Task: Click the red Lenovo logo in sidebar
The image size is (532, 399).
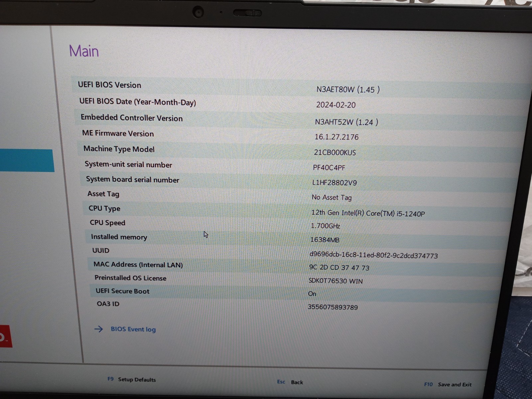Action: (6, 336)
